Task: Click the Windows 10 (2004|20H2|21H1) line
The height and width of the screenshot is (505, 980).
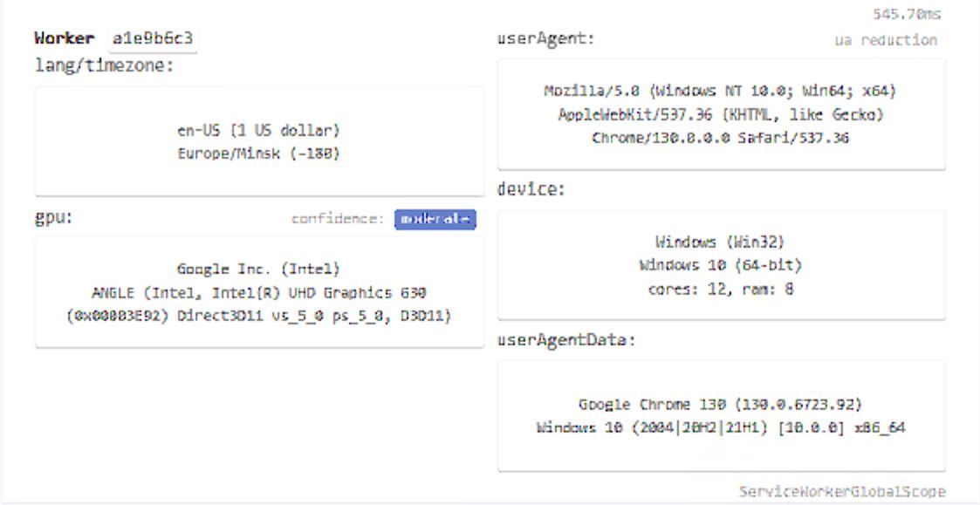Action: pos(720,427)
